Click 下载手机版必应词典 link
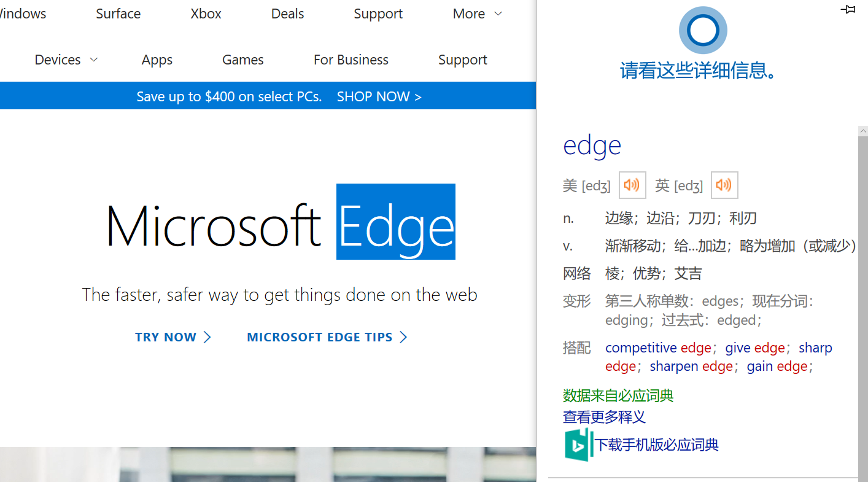Viewport: 868px width, 482px height. tap(656, 445)
